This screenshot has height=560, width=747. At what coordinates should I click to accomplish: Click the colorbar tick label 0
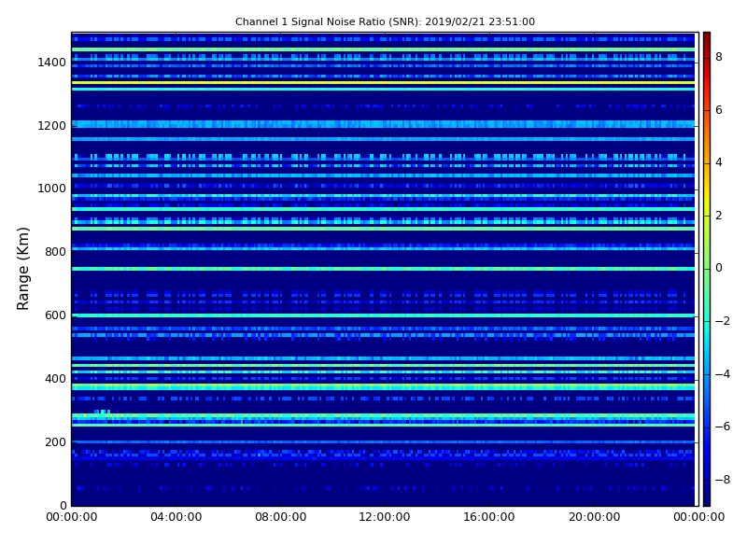pos(719,268)
